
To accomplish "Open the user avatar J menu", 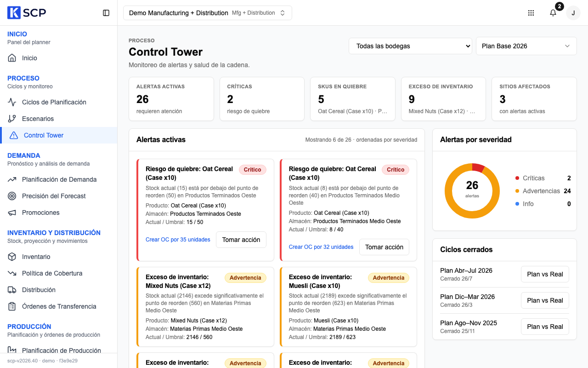I will (x=573, y=13).
